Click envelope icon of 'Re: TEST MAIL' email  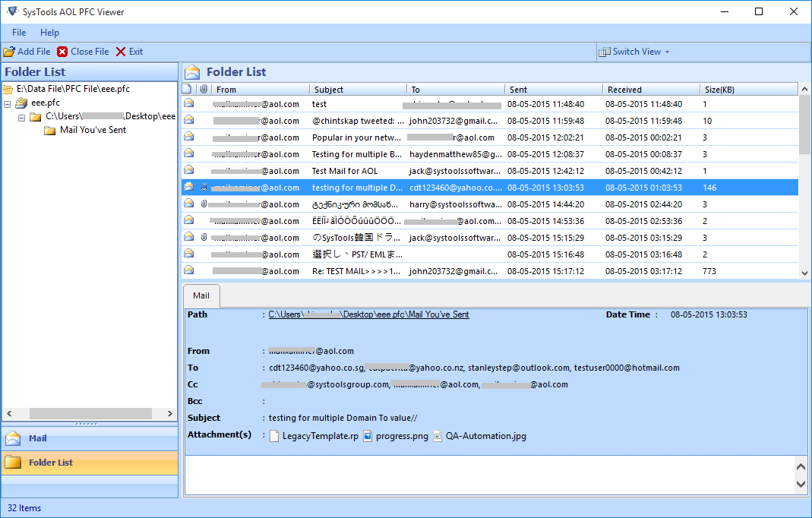[x=189, y=270]
